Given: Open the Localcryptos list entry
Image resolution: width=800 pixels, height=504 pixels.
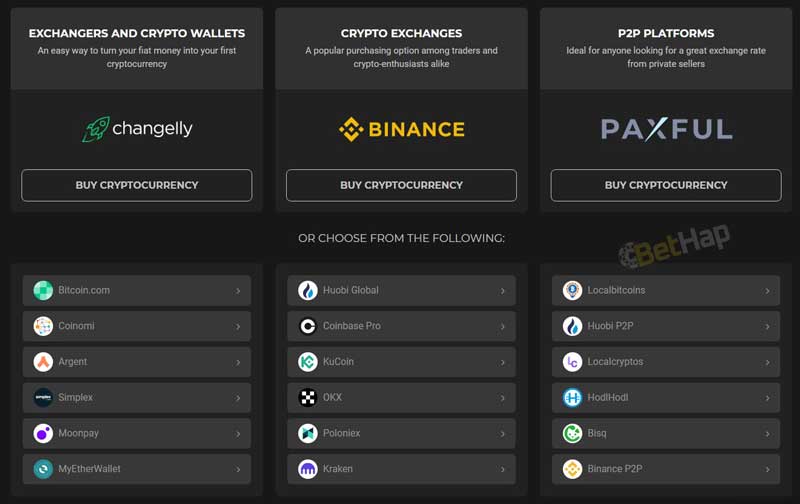Looking at the screenshot, I should [x=666, y=362].
